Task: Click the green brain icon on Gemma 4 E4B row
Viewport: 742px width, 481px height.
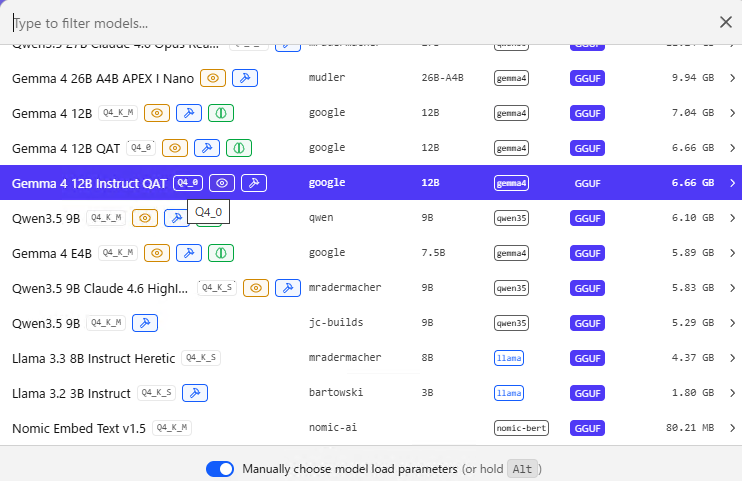Action: 221,253
